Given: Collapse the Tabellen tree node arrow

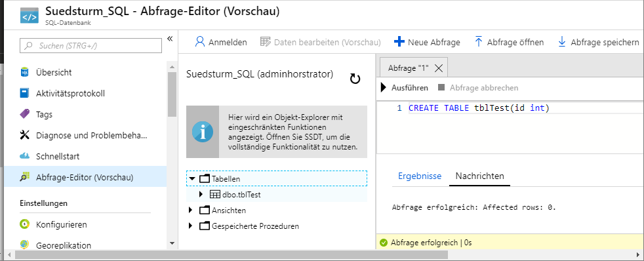Looking at the screenshot, I should click(x=191, y=178).
